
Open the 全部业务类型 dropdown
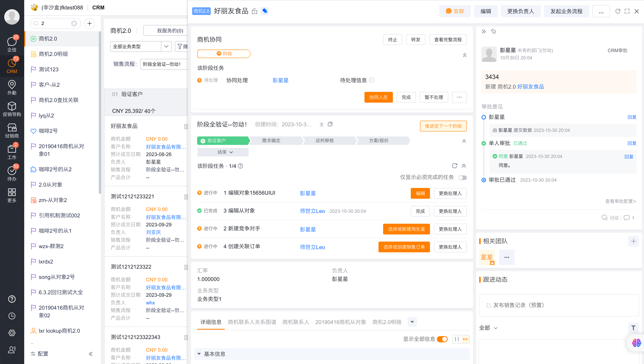coord(141,47)
